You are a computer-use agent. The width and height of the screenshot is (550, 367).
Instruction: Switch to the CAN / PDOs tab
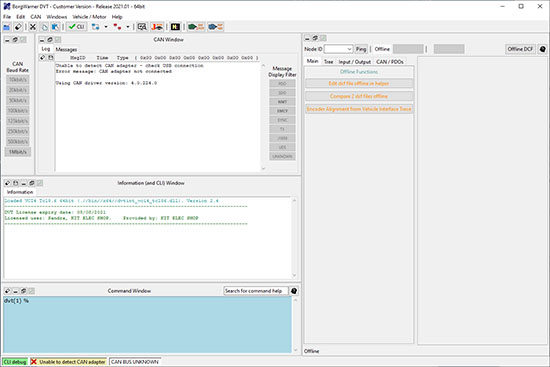tap(390, 62)
